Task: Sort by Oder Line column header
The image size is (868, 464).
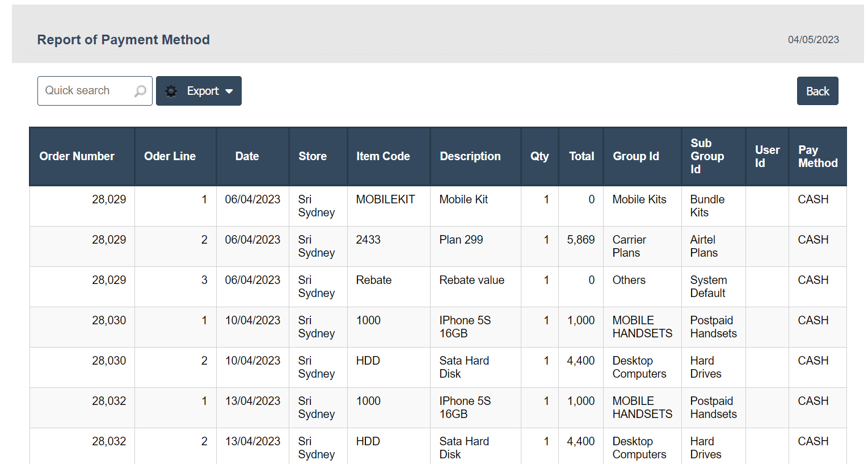Action: tap(170, 156)
